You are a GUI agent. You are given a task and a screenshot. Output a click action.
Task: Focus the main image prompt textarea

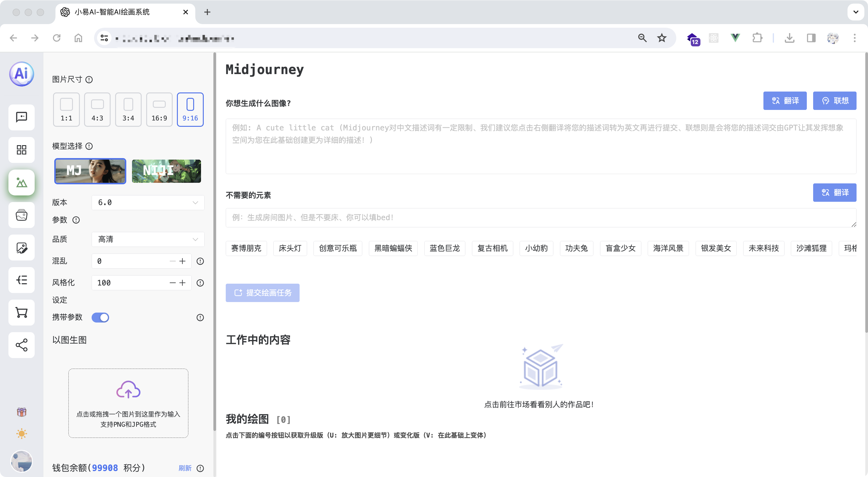click(x=541, y=146)
